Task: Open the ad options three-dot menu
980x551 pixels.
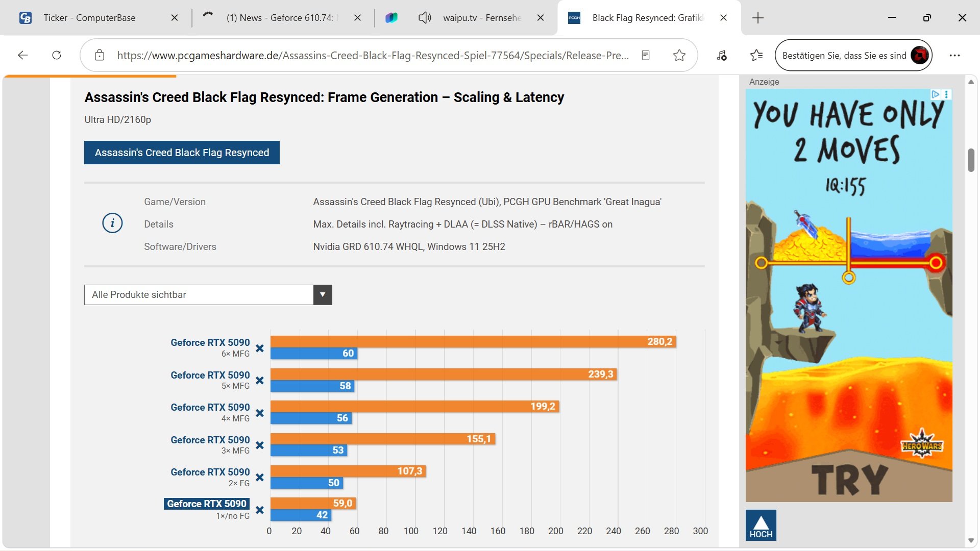Action: click(947, 94)
